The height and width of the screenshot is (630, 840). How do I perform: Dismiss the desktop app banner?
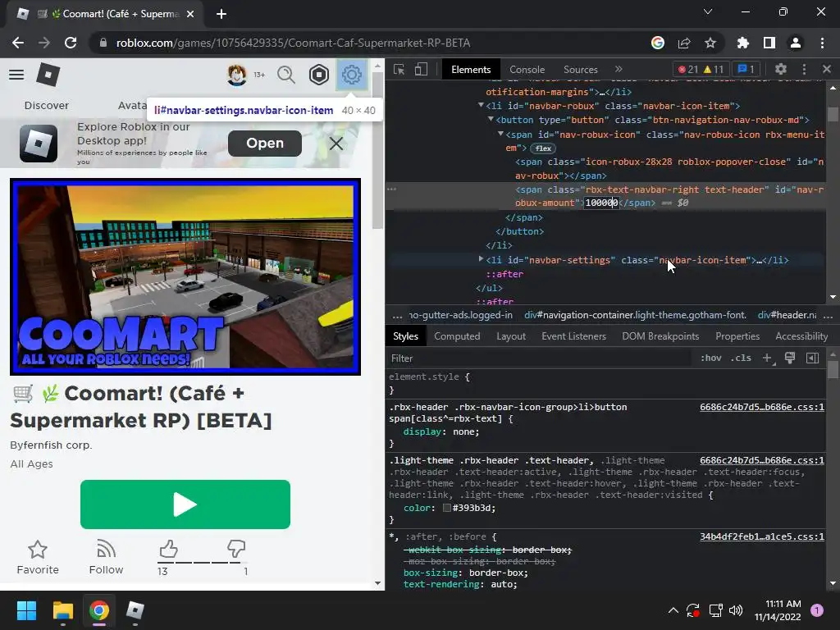[x=336, y=144]
